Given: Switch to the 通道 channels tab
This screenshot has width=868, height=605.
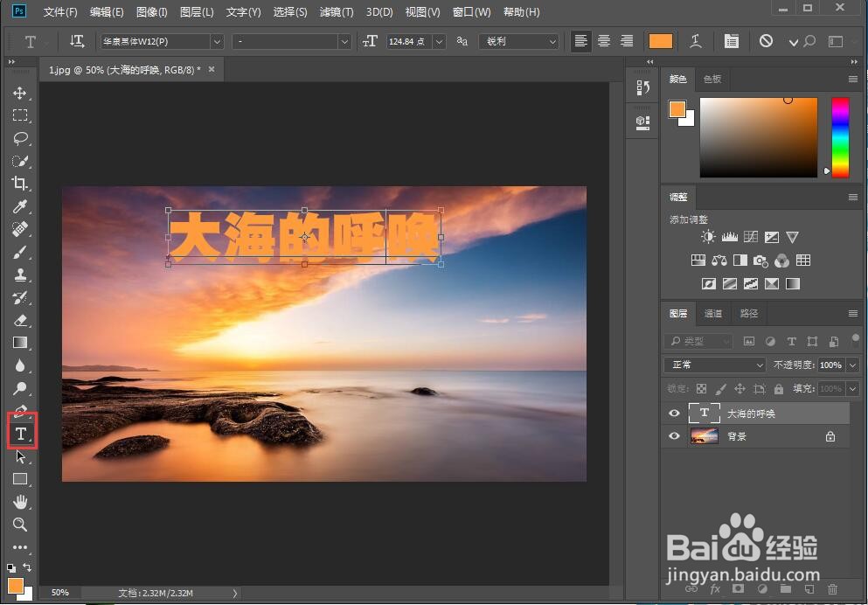Looking at the screenshot, I should tap(712, 313).
